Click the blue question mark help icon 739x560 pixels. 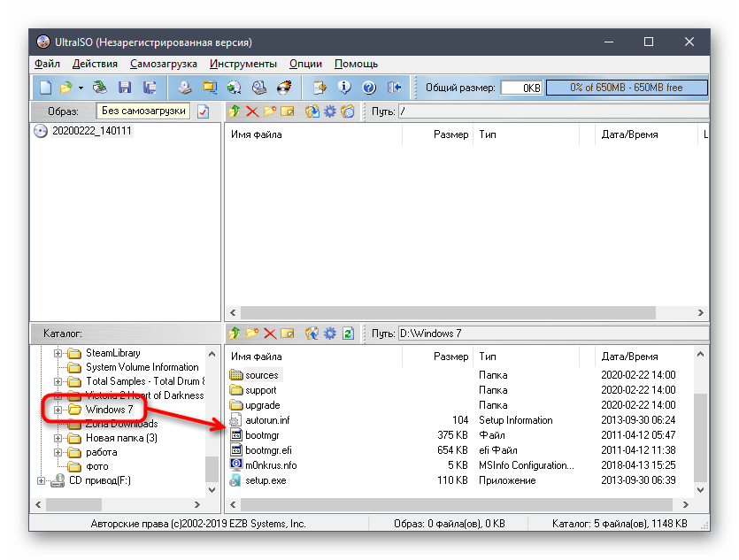click(370, 88)
